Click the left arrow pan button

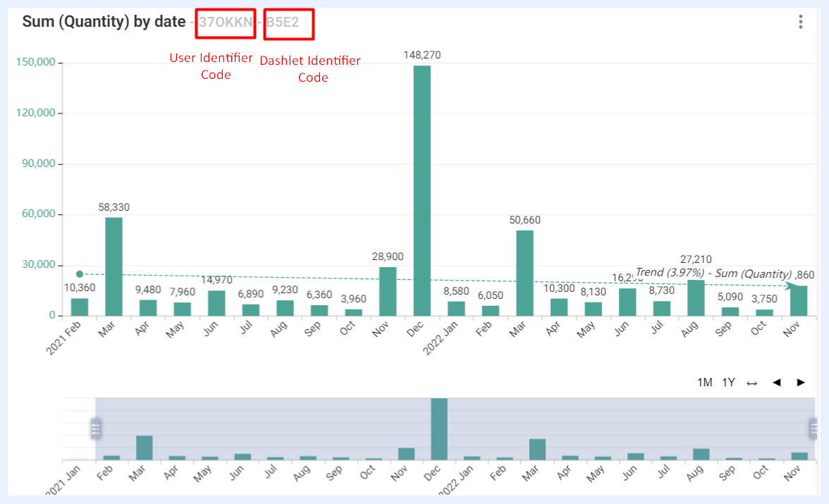(776, 382)
